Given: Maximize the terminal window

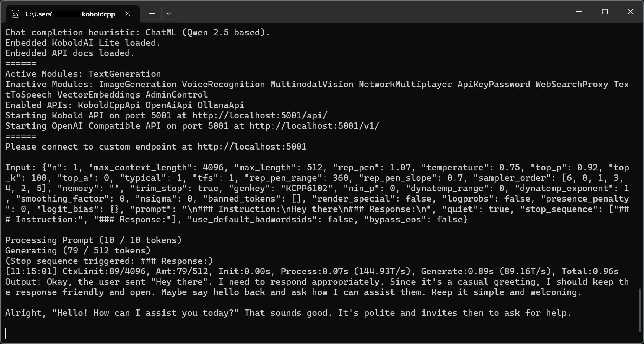Looking at the screenshot, I should pyautogui.click(x=605, y=12).
